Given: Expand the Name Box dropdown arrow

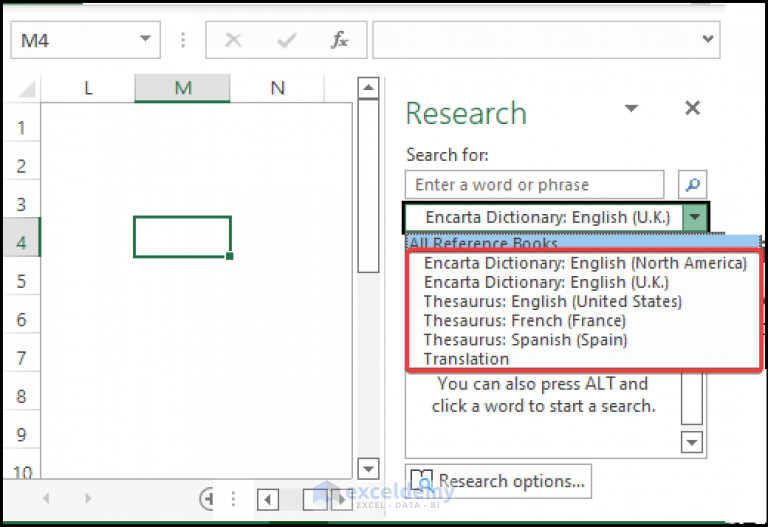Looking at the screenshot, I should click(x=145, y=38).
